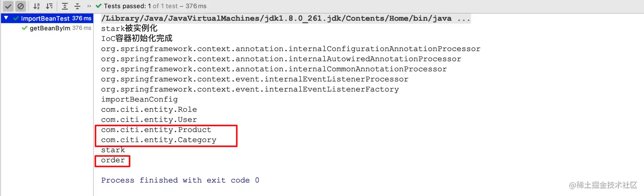The height and width of the screenshot is (196, 644).
Task: Select the getBeanByIm test entry
Action: pyautogui.click(x=49, y=28)
